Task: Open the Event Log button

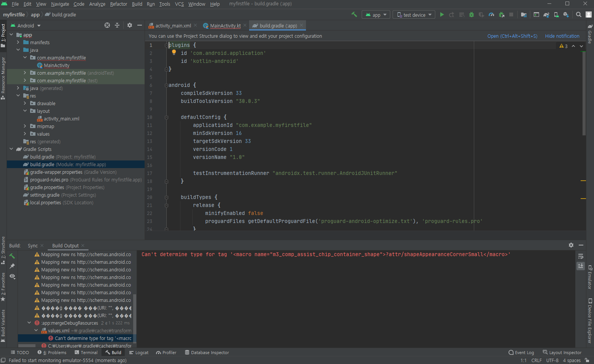Action: (521, 353)
